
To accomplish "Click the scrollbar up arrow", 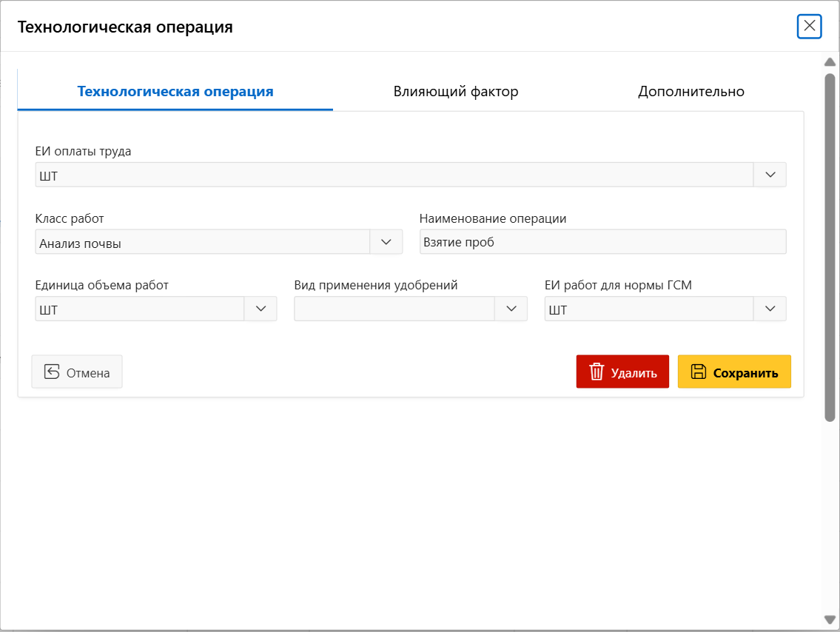I will click(x=830, y=61).
